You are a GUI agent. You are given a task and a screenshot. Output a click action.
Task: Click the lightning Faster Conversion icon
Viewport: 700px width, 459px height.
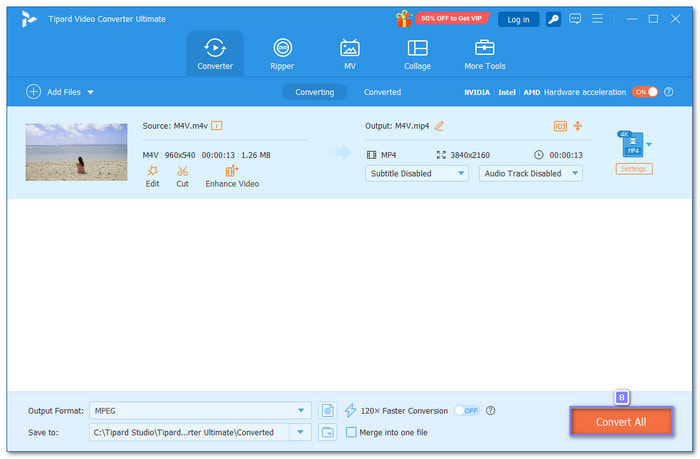point(350,410)
